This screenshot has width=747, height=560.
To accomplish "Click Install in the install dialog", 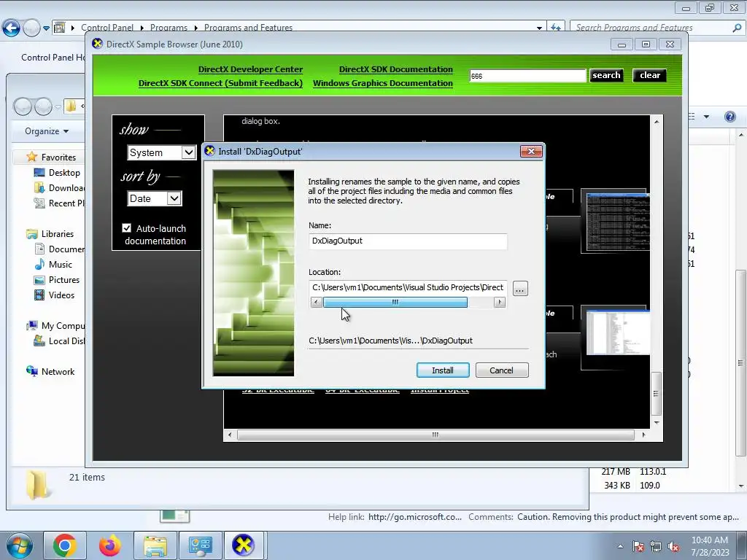I will (x=443, y=370).
